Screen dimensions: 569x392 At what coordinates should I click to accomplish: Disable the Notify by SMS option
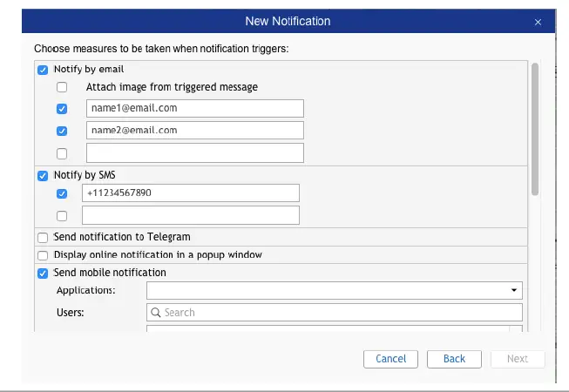click(x=43, y=176)
